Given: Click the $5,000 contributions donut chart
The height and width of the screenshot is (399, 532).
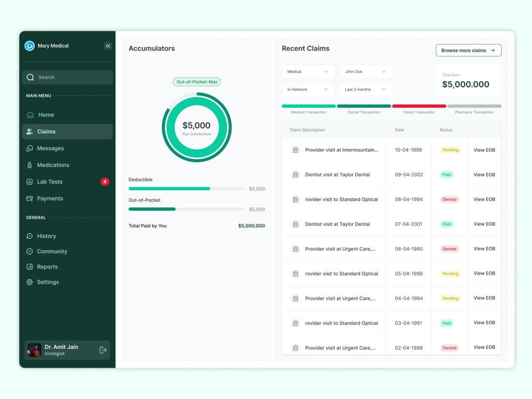Looking at the screenshot, I should pyautogui.click(x=196, y=128).
